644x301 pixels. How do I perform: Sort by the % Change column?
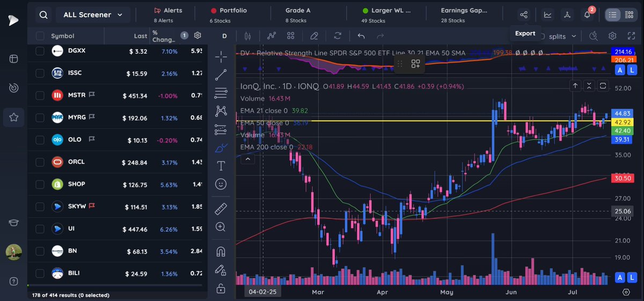point(163,36)
